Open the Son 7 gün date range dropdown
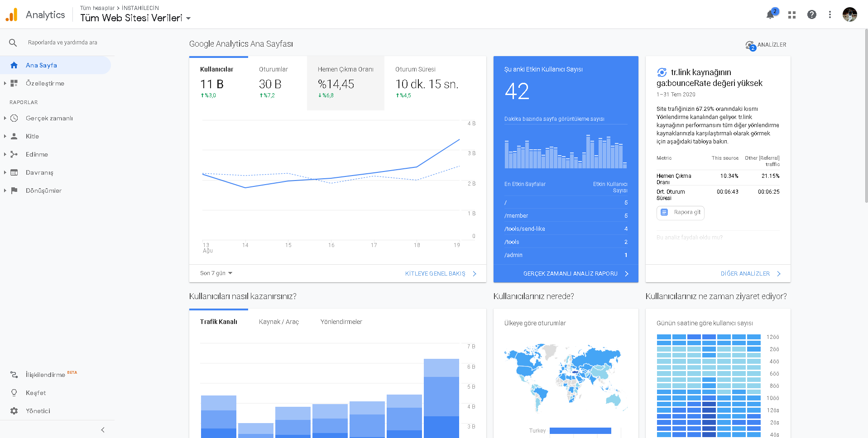The height and width of the screenshot is (438, 868). click(x=216, y=273)
